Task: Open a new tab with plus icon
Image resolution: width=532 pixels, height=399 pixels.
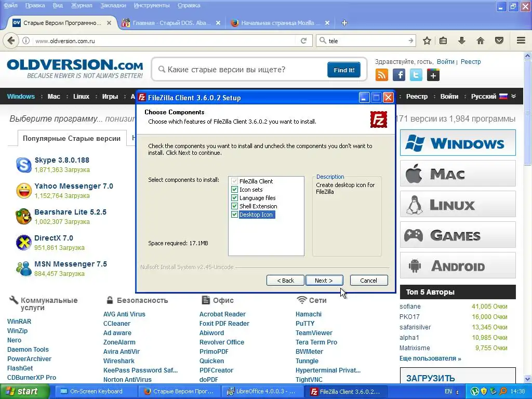Action: click(344, 23)
